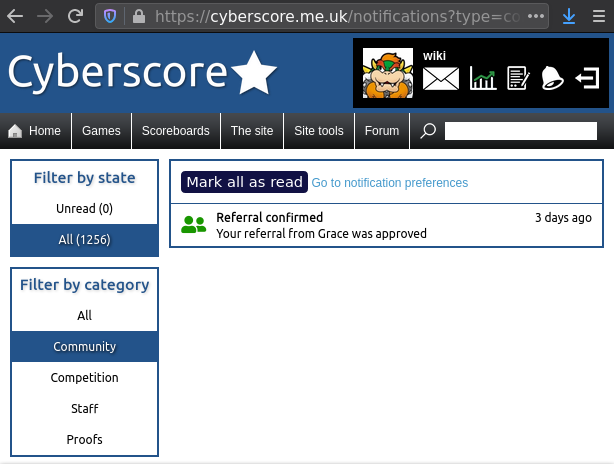Screen dimensions: 614x464
Task: Filter notifications by All (1256)
Action: point(85,240)
